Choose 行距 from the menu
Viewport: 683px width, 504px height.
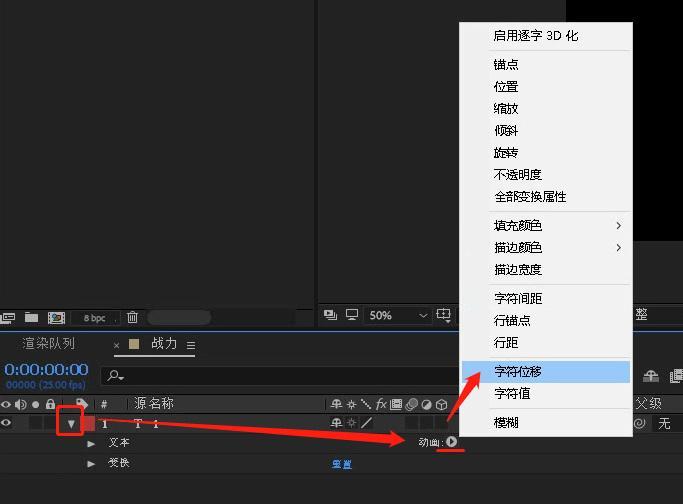tap(506, 342)
